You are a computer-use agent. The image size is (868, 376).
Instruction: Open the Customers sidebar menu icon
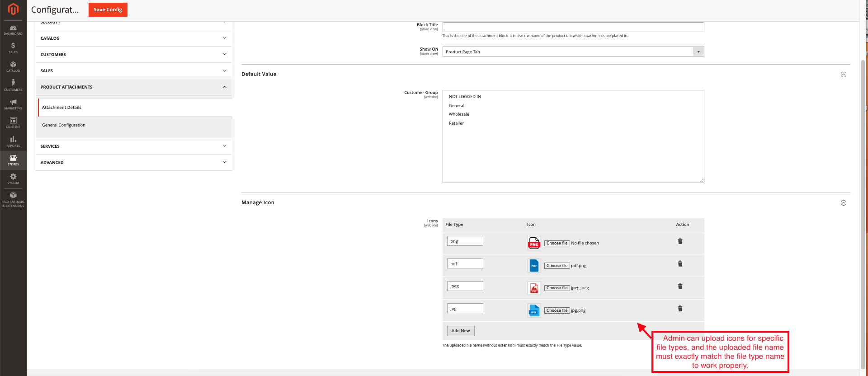tap(13, 85)
